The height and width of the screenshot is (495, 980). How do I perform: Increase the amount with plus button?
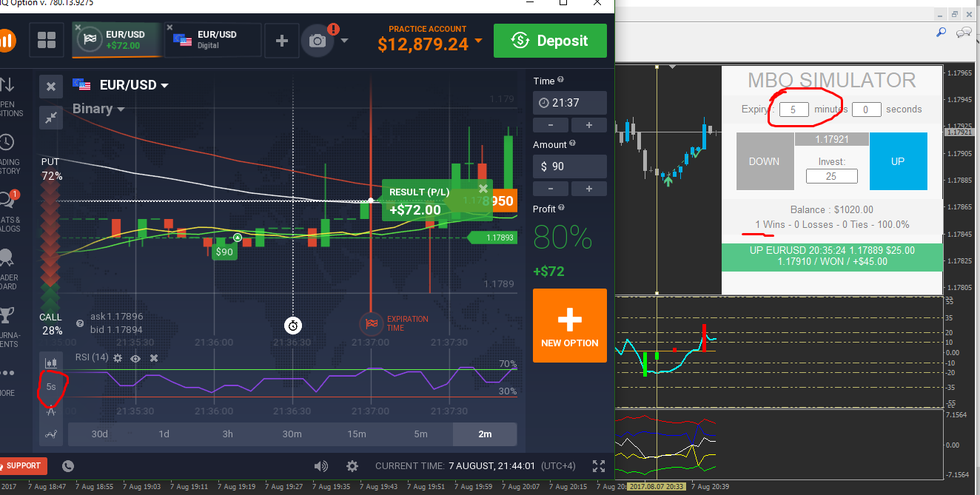[589, 189]
